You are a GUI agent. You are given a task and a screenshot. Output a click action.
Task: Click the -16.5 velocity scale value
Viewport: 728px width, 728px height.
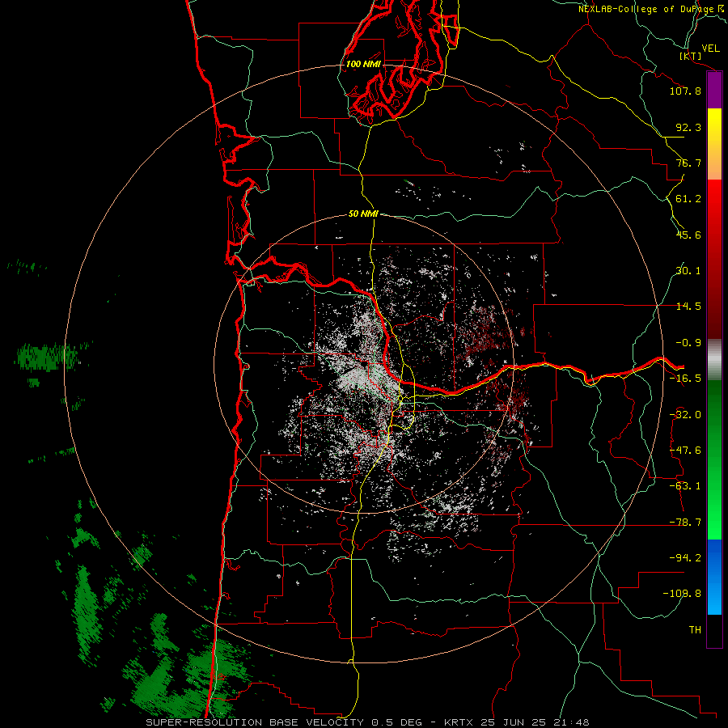[x=685, y=379]
